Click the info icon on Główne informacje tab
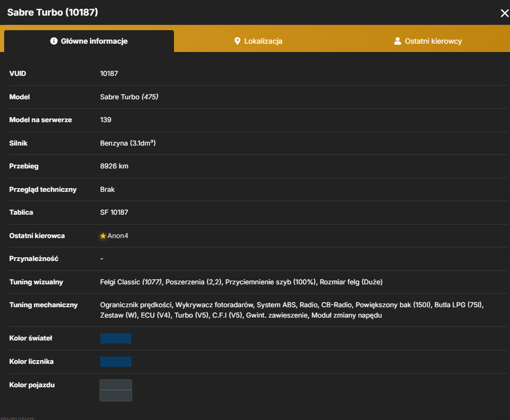Screen dimensions: 510x420 (x=54, y=41)
